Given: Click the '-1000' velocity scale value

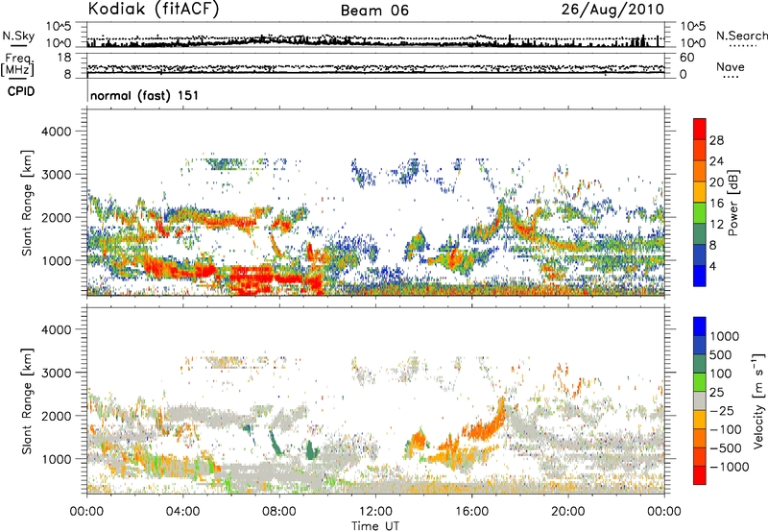Looking at the screenshot, I should [730, 467].
